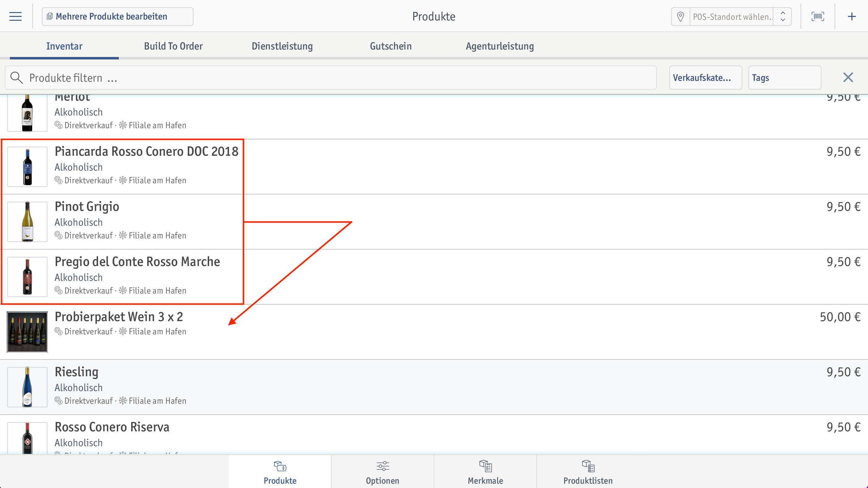Focus the Produkte filtern search field
868x488 pixels.
(x=331, y=78)
